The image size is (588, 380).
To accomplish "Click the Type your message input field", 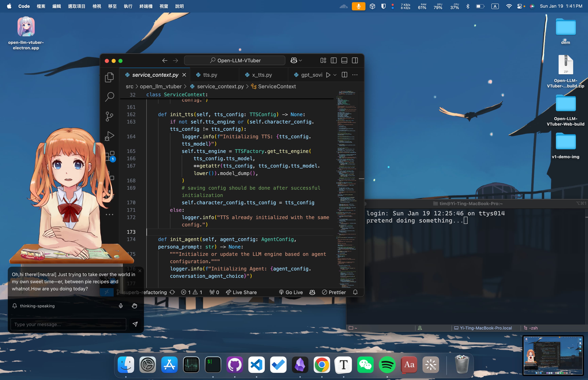I will click(68, 324).
